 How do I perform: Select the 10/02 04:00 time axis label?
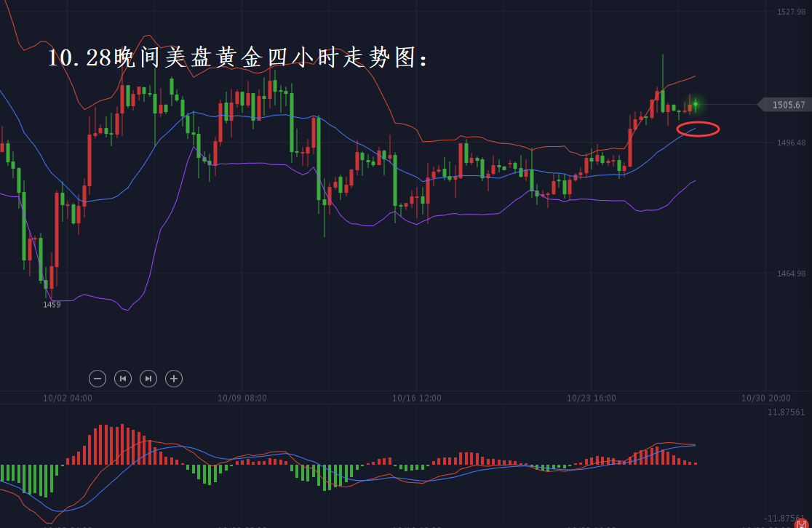(68, 398)
